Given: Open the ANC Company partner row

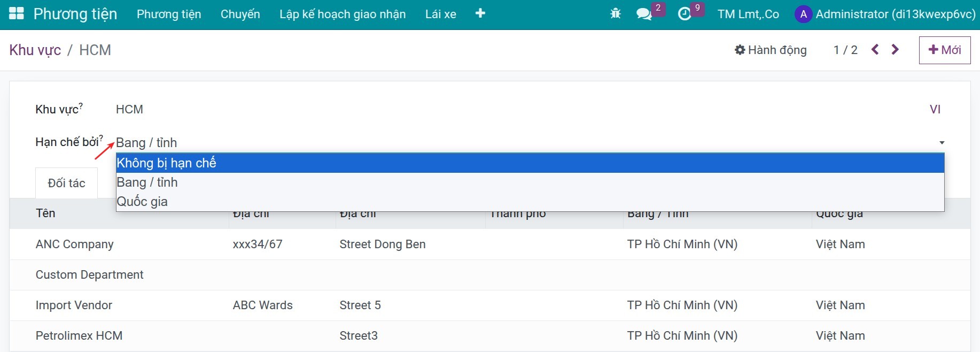Looking at the screenshot, I should coord(490,244).
